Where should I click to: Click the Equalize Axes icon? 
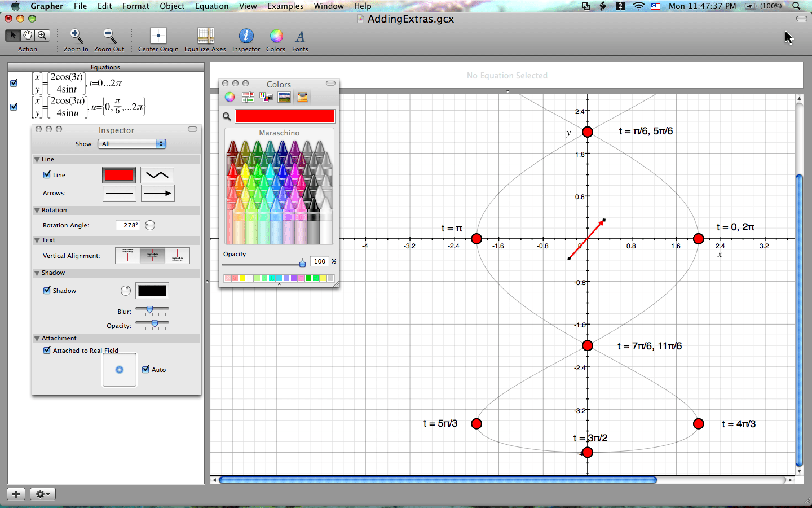click(205, 36)
